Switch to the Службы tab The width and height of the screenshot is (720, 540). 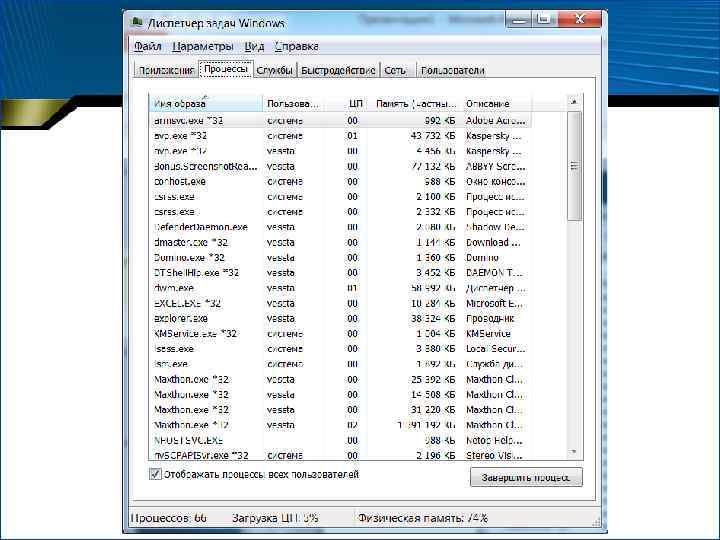274,70
